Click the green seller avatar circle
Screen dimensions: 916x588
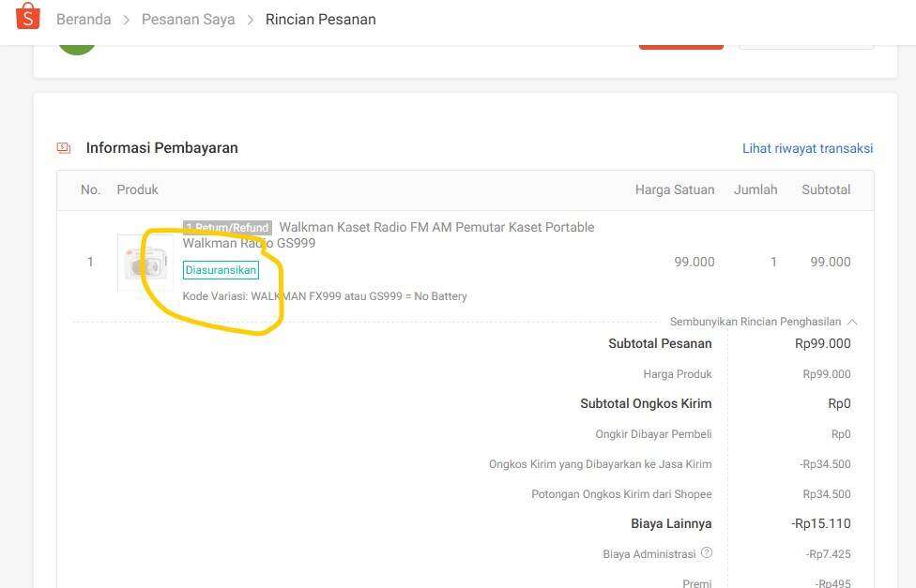[x=77, y=44]
